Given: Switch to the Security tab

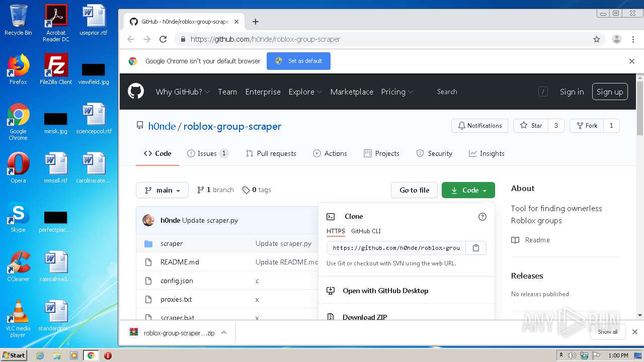Looking at the screenshot, I should coord(434,153).
